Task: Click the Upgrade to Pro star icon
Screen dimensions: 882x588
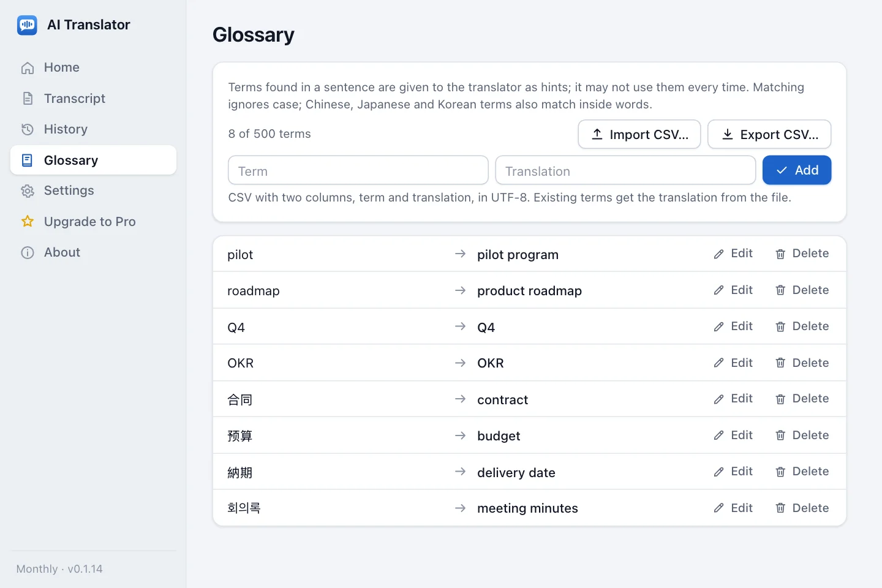Action: click(x=28, y=222)
